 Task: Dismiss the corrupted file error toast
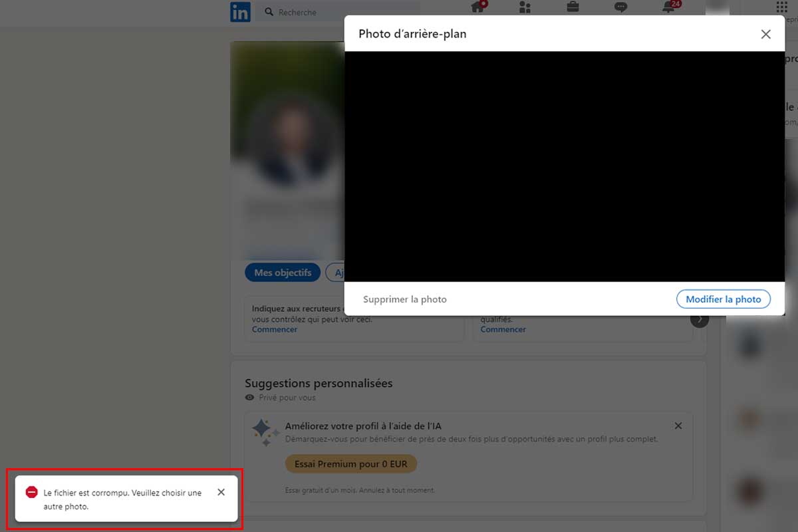point(221,492)
